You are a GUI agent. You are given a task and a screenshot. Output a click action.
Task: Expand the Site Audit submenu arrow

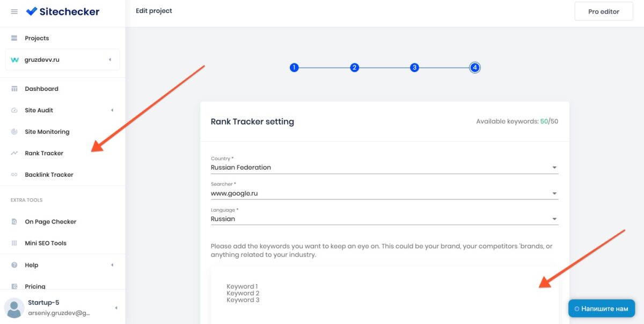pos(112,110)
